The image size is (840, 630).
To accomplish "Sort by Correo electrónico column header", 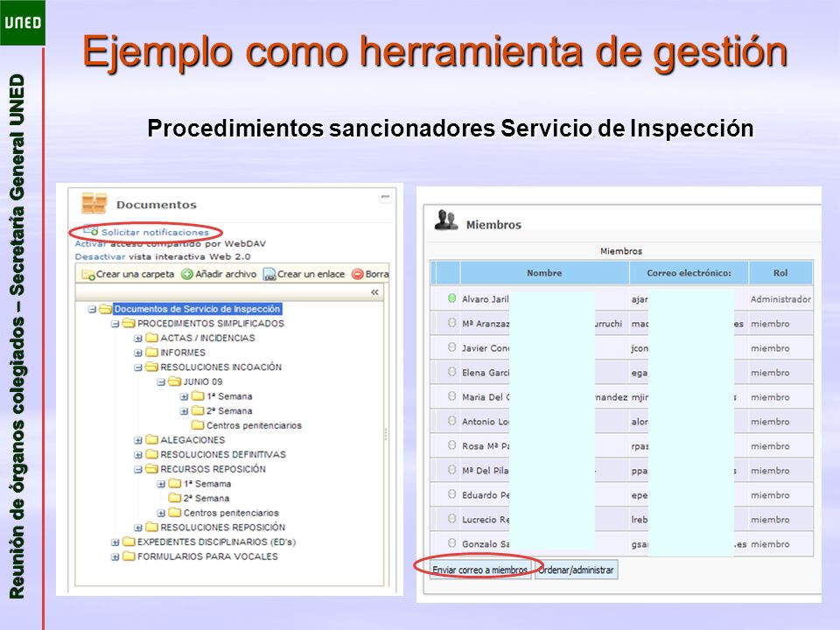I will (689, 273).
